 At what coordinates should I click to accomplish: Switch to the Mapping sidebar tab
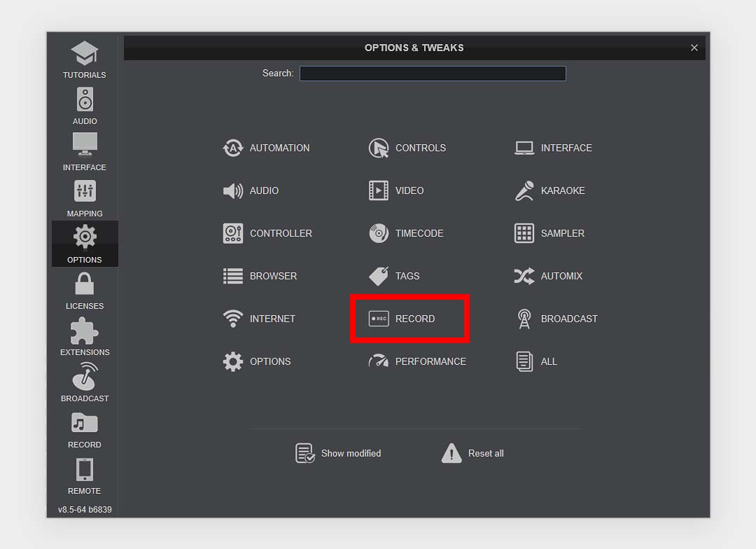click(x=84, y=196)
